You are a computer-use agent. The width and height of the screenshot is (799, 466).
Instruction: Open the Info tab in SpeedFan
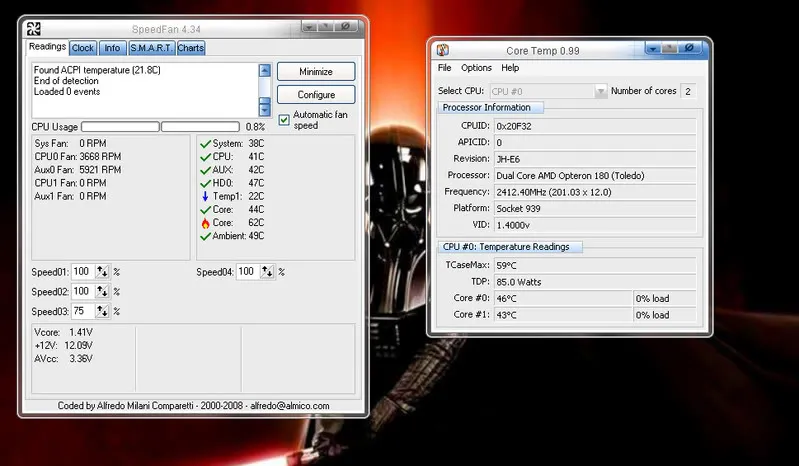tap(112, 48)
